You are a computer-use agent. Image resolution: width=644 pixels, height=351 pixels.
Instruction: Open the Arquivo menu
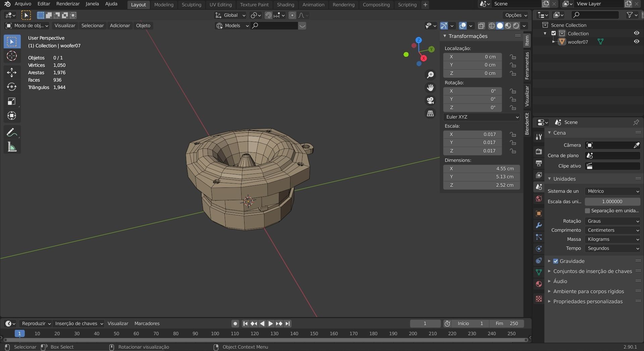pyautogui.click(x=23, y=4)
